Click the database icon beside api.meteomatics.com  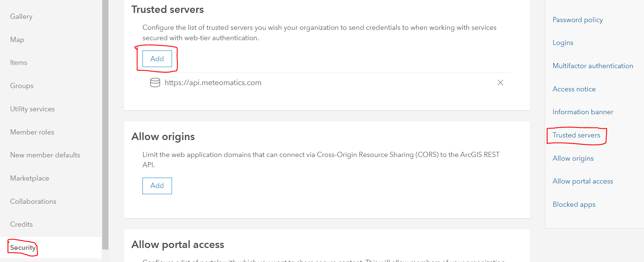tap(155, 83)
